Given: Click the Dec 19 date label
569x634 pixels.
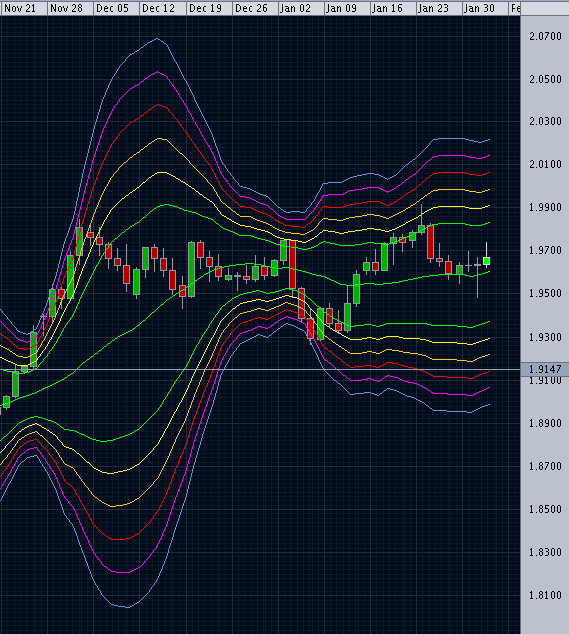Looking at the screenshot, I should (x=205, y=8).
